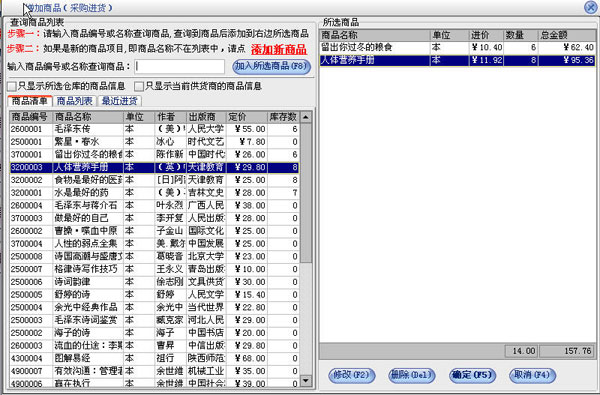Click the 加入所选商品 (F8) button
The image size is (600, 395).
click(271, 66)
